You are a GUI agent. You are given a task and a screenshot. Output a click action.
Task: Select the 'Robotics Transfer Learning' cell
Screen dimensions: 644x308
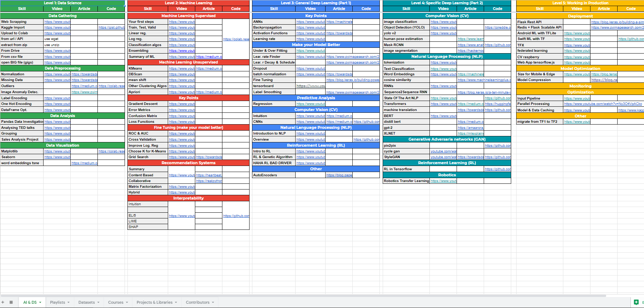click(x=406, y=181)
